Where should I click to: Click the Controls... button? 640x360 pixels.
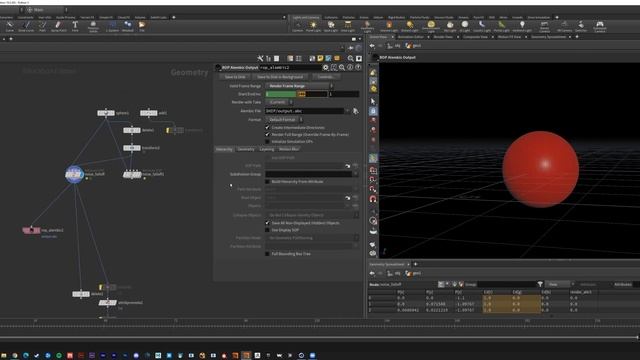[325, 77]
